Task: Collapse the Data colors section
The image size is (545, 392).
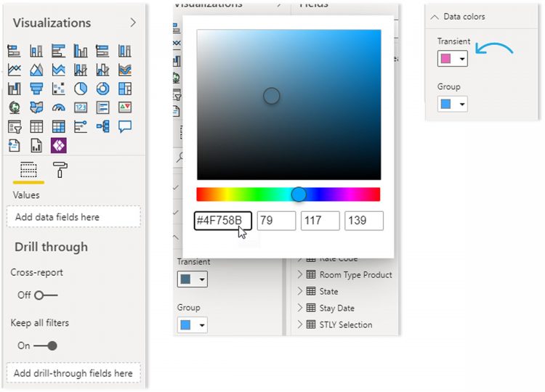Action: (435, 17)
